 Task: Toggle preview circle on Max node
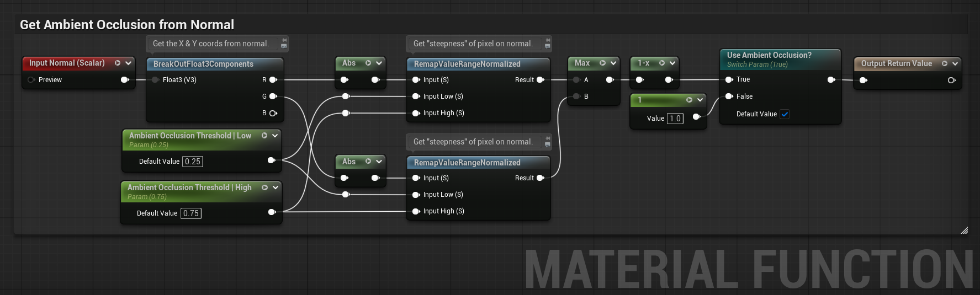(603, 63)
